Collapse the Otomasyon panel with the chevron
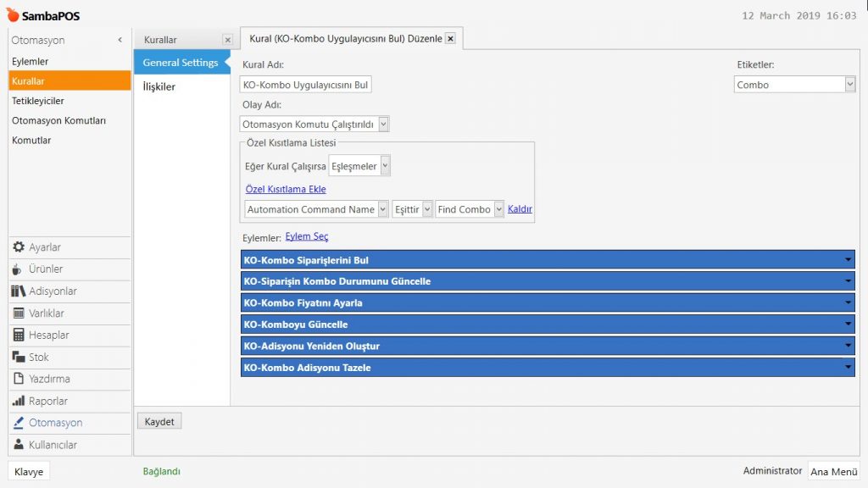868x488 pixels. [x=120, y=40]
